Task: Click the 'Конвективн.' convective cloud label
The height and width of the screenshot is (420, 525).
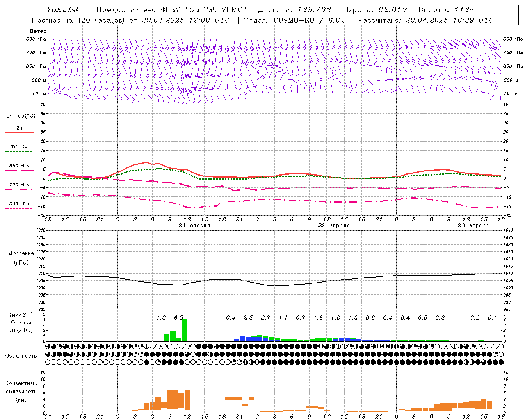Action: click(x=21, y=383)
